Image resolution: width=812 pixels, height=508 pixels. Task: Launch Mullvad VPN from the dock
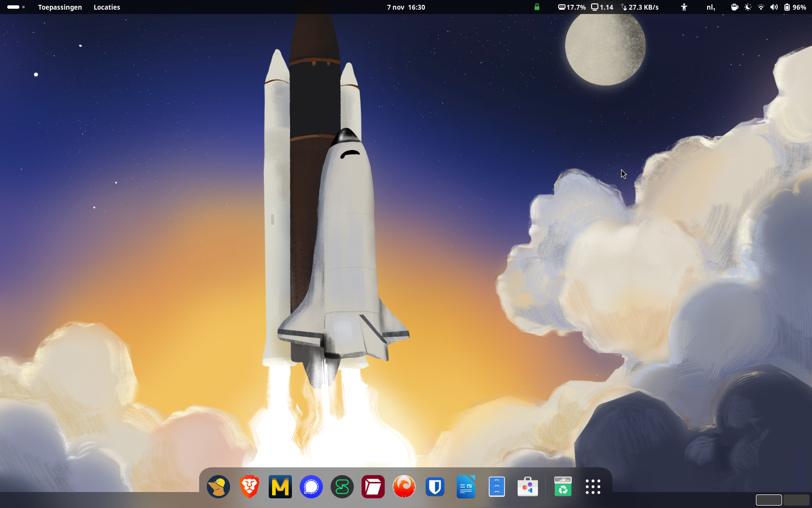click(x=218, y=487)
